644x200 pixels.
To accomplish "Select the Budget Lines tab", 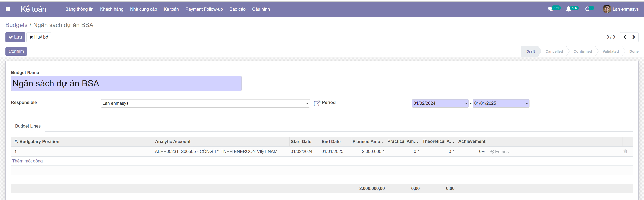I will (x=28, y=126).
